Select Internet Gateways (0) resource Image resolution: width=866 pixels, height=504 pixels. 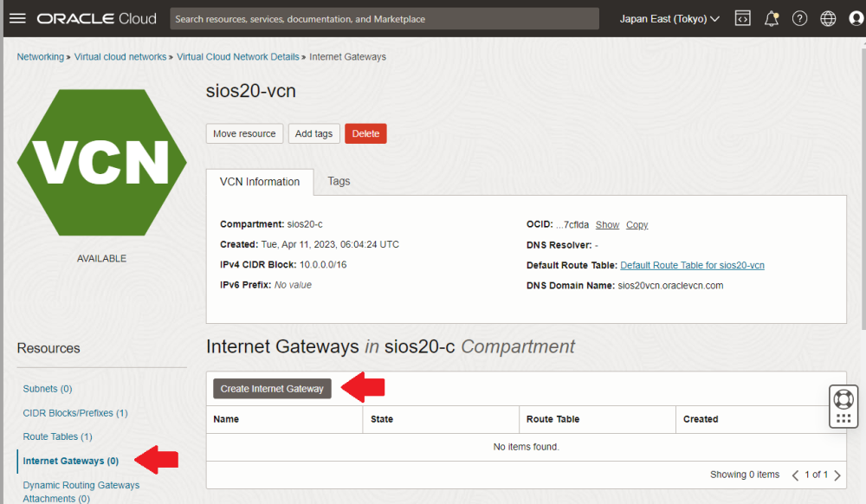pos(71,461)
